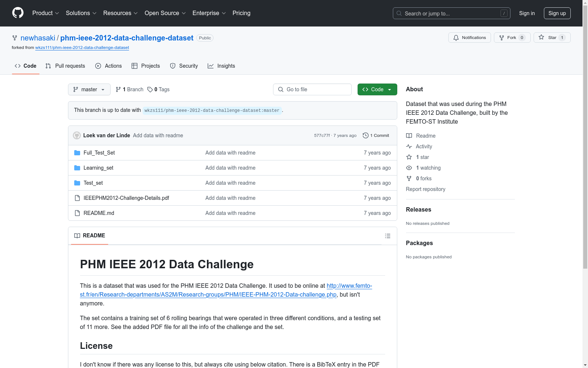Click the GitHub octocat logo
This screenshot has width=588, height=368.
(x=18, y=13)
